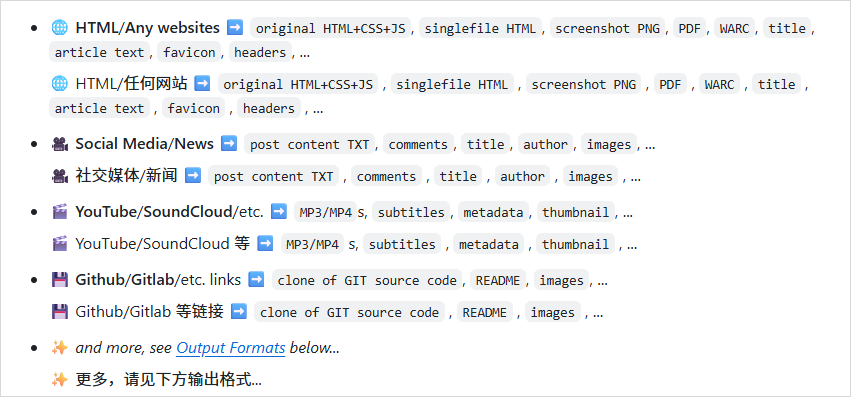The height and width of the screenshot is (397, 851).
Task: Click bold 'HTML/Any websites' heading text
Action: 148,27
